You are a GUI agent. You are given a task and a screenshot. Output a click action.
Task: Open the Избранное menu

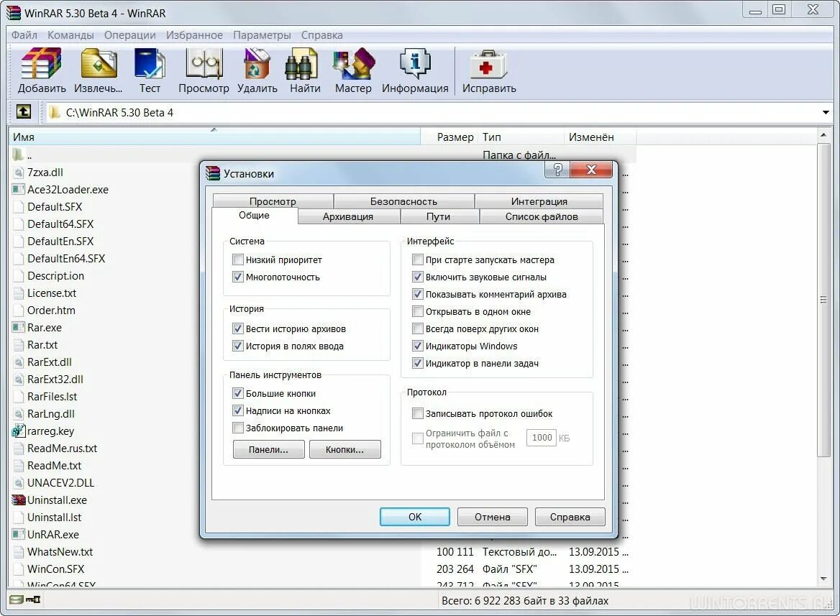click(x=194, y=35)
